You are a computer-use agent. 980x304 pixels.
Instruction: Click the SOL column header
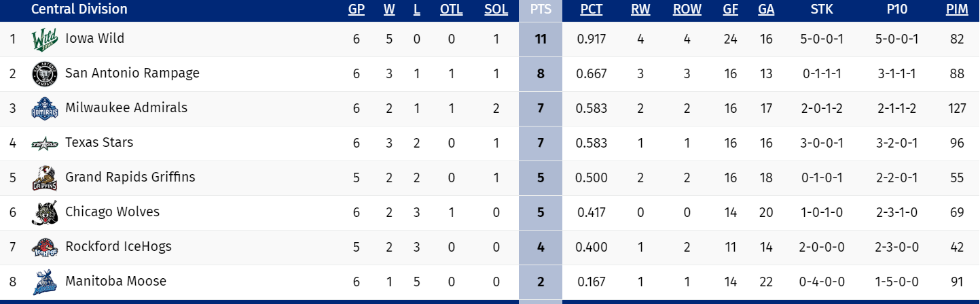(x=496, y=10)
